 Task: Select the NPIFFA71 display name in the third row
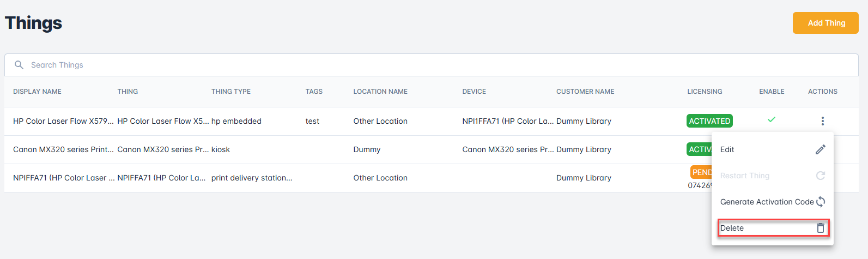point(63,178)
